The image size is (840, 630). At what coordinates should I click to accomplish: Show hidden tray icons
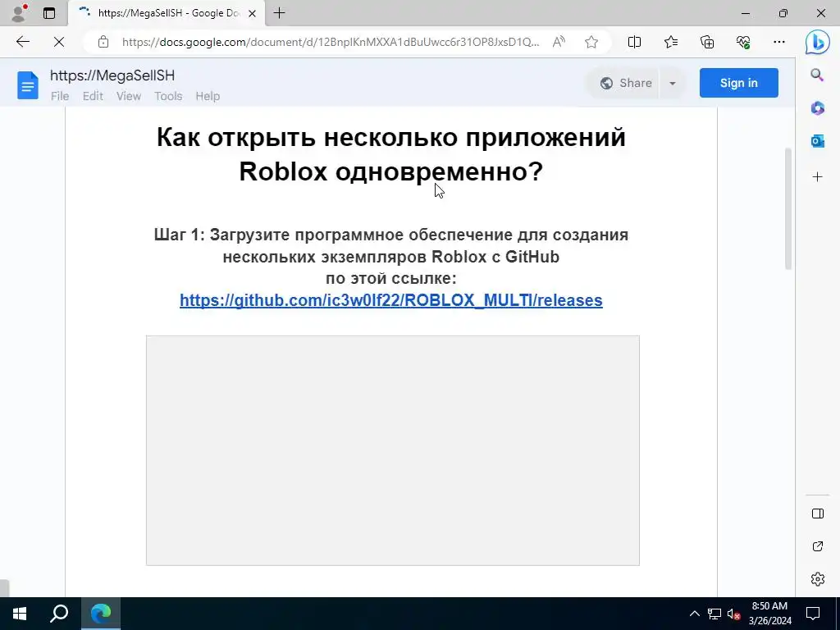(x=694, y=614)
